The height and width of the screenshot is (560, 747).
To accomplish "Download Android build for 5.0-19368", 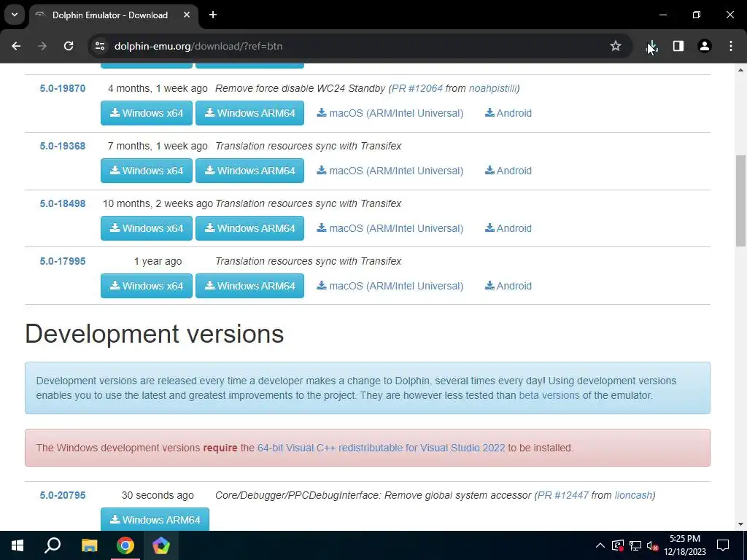I will 508,171.
